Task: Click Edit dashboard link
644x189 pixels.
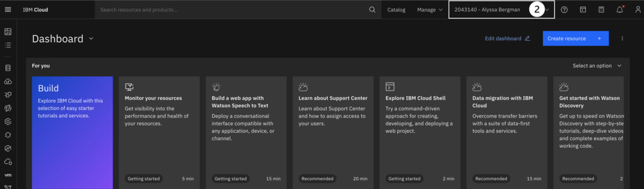Action: 507,38
